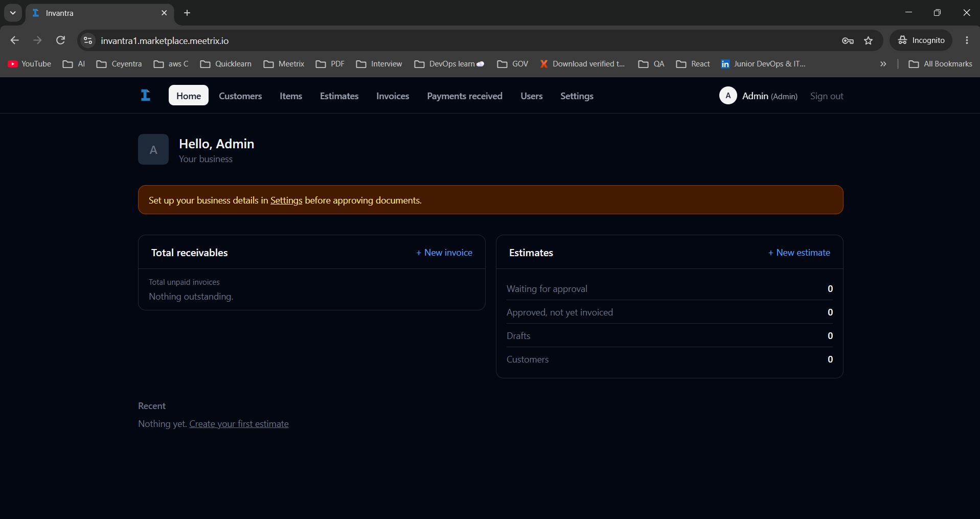This screenshot has width=980, height=519.
Task: Click the Invantra logo icon
Action: click(x=146, y=96)
